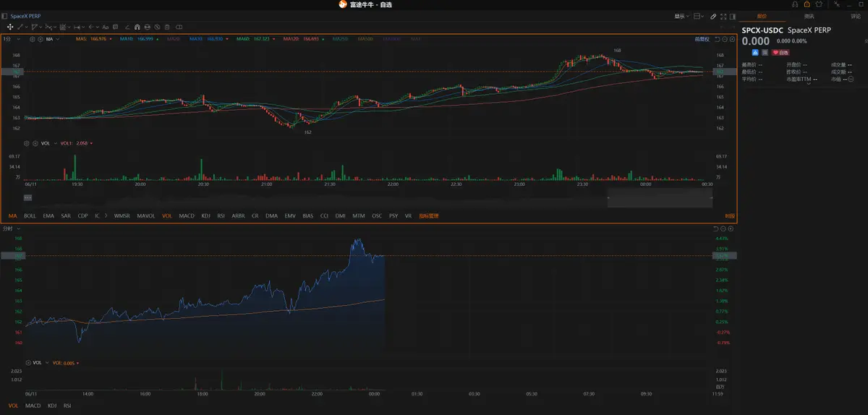Viewport: 868px width, 415px height.
Task: Click the trash icon to delete drawings
Action: [166, 27]
